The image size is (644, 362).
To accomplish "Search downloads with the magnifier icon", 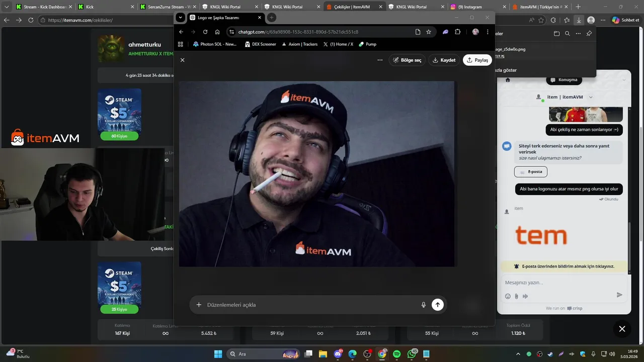I will pos(567,34).
